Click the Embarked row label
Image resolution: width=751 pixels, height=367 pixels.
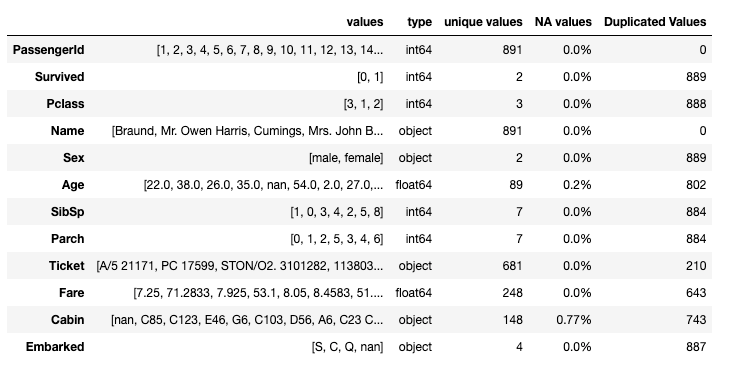(55, 347)
